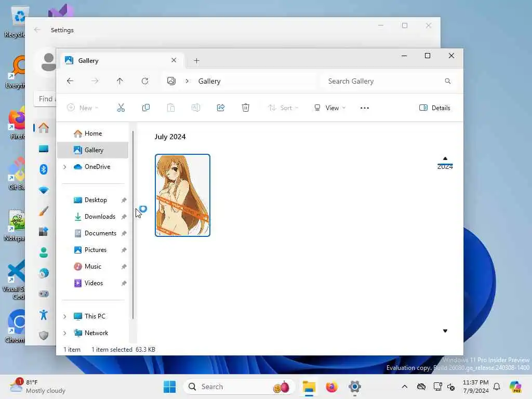Screen dimensions: 532x399
Task: Add a new Explorer tab
Action: pyautogui.click(x=196, y=61)
